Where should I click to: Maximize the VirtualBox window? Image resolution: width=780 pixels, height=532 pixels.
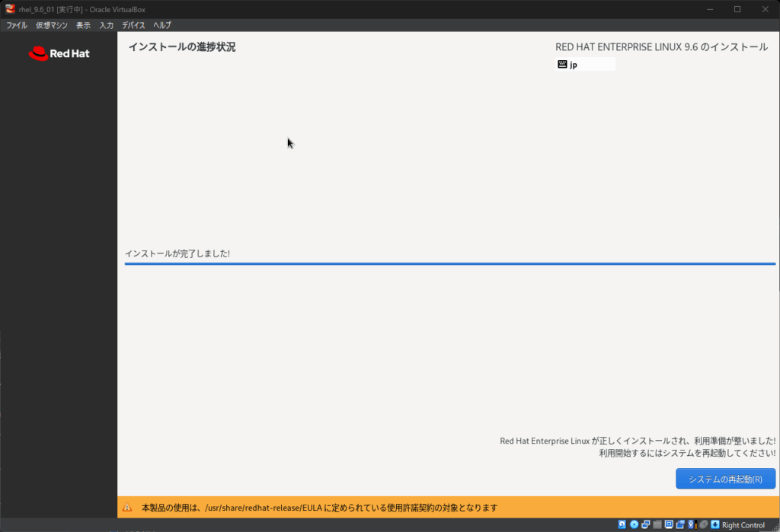tap(737, 9)
